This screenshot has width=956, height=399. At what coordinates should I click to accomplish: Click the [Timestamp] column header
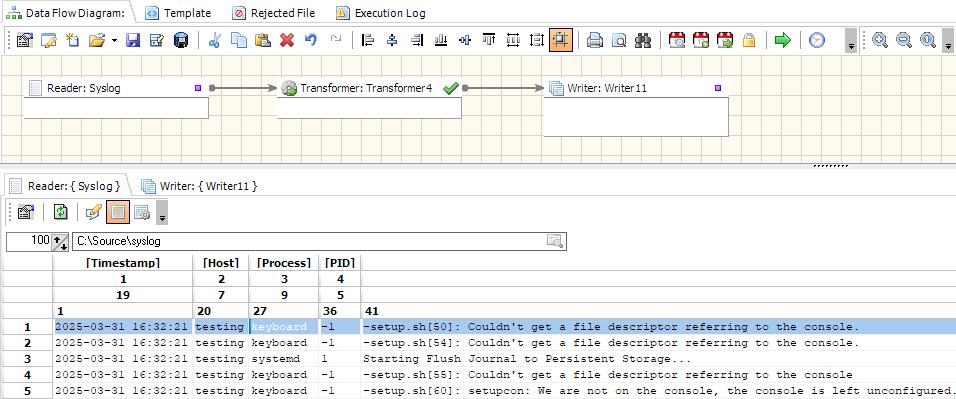click(x=123, y=263)
